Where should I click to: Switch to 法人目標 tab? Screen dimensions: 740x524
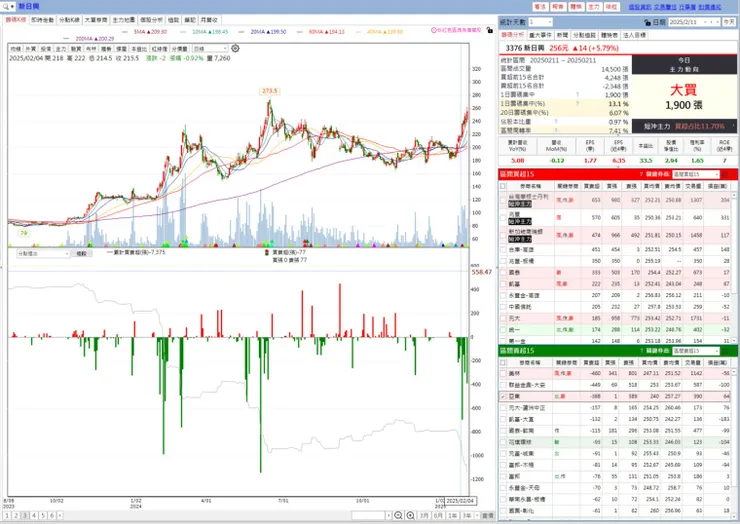[635, 35]
